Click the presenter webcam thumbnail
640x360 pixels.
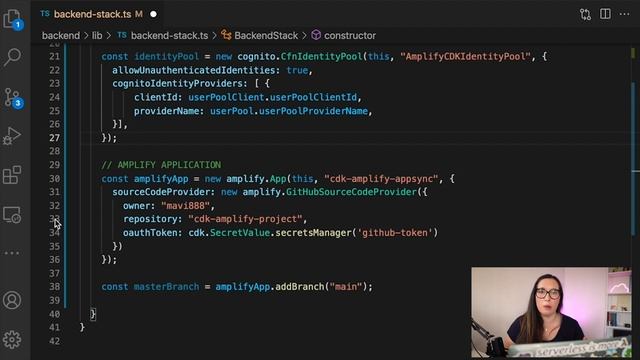pyautogui.click(x=551, y=312)
